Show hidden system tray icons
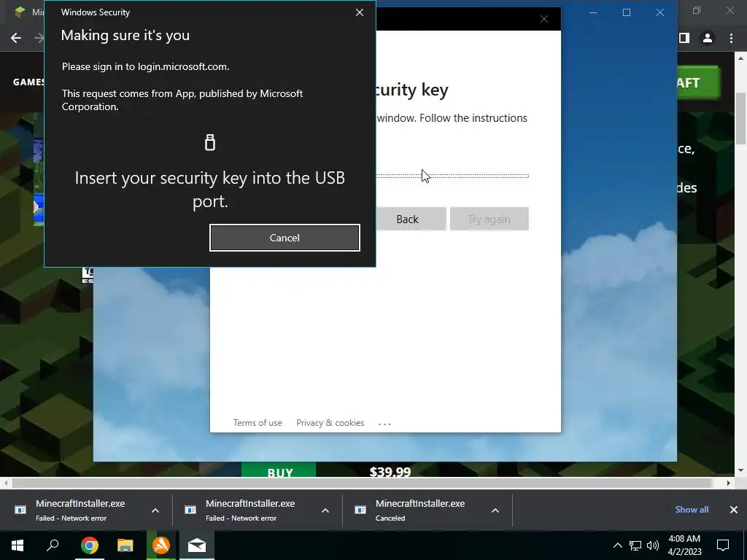 click(617, 545)
